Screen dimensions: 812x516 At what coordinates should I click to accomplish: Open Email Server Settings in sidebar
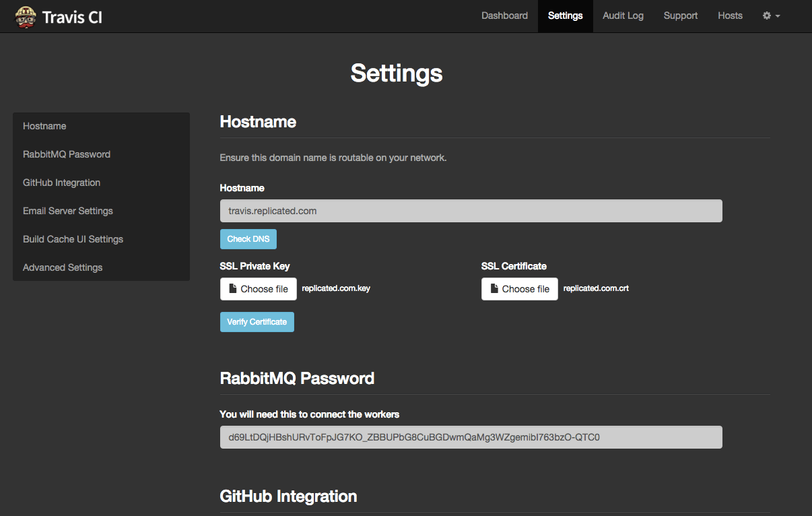click(x=101, y=211)
